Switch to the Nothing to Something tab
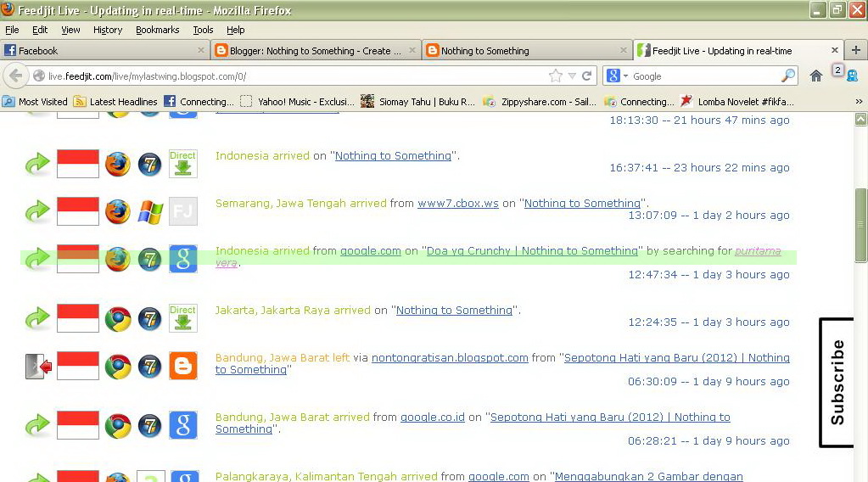This screenshot has width=868, height=482. pyautogui.click(x=527, y=50)
